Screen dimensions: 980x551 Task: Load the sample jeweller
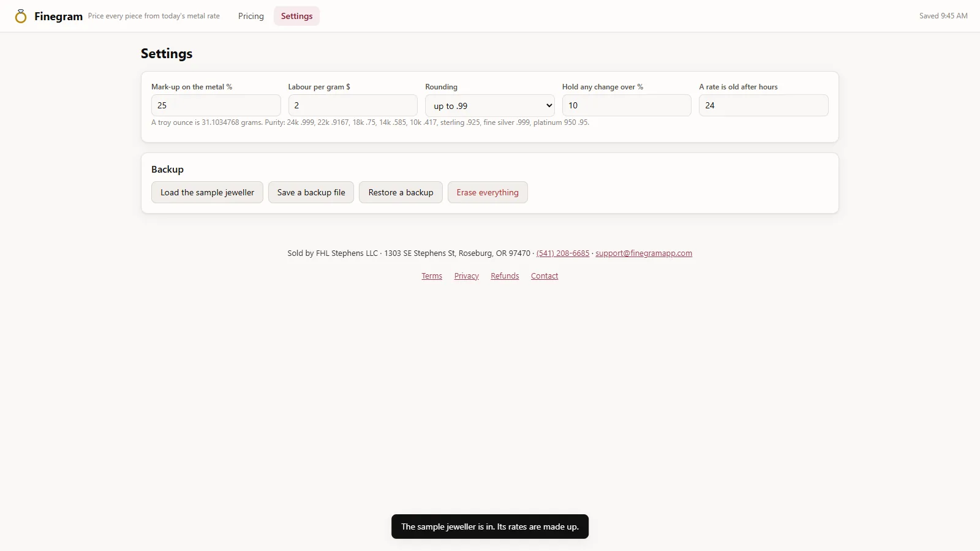coord(207,192)
